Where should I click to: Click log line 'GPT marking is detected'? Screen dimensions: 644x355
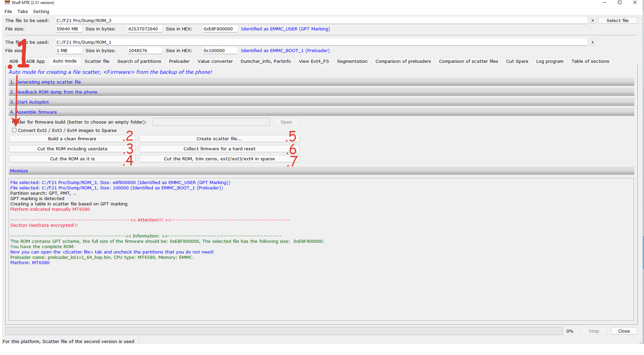pyautogui.click(x=37, y=198)
